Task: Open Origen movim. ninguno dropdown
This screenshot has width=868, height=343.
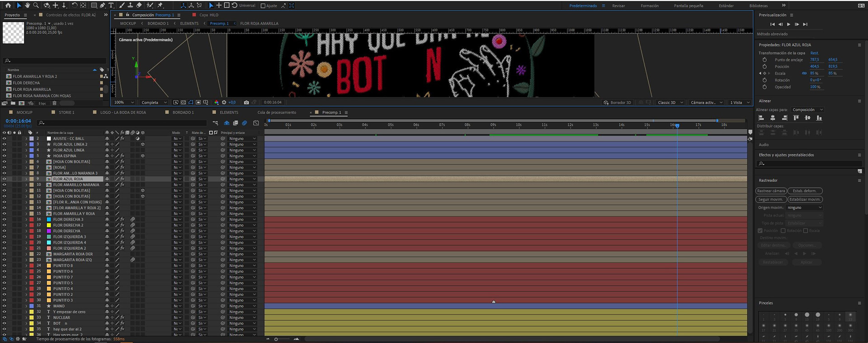Action: click(804, 208)
